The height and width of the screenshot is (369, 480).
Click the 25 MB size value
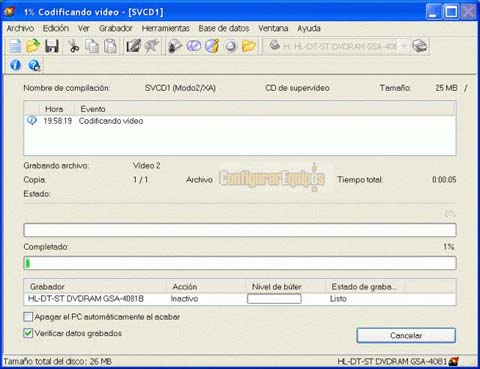click(446, 88)
